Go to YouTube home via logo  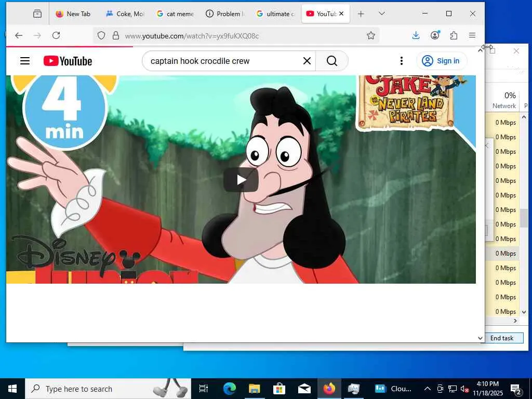point(68,61)
